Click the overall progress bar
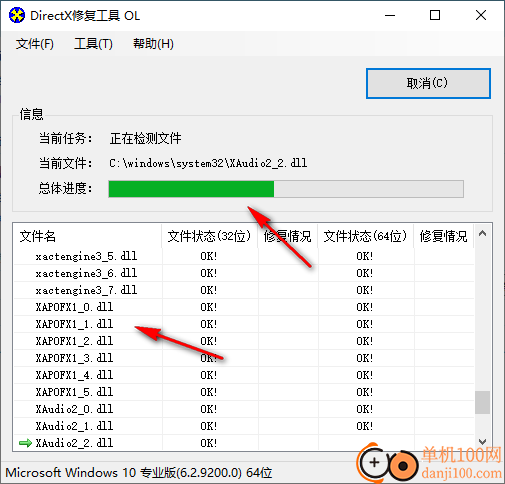 (286, 189)
